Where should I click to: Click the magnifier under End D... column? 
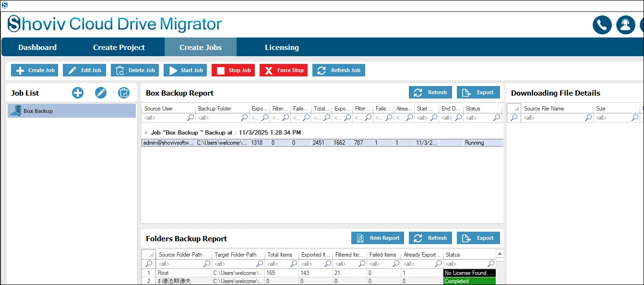point(458,118)
